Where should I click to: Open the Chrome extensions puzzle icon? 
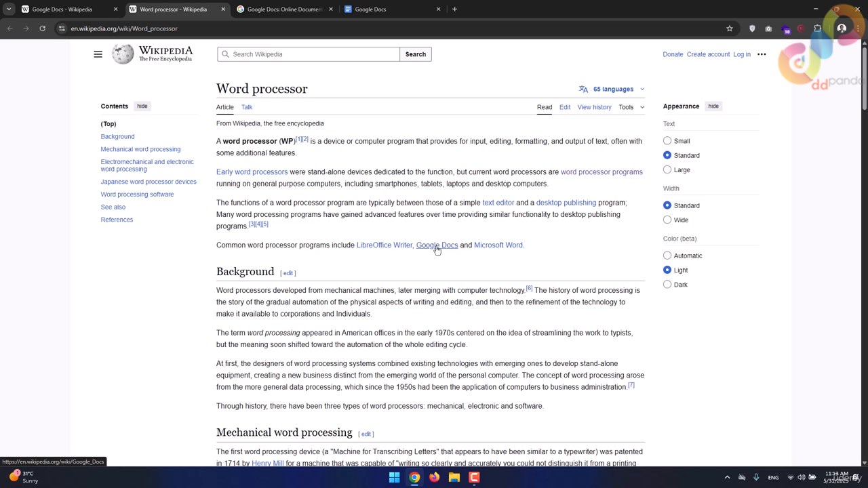coord(817,28)
